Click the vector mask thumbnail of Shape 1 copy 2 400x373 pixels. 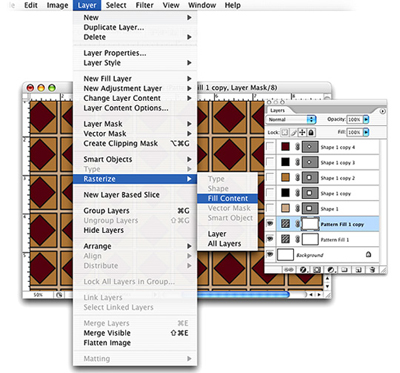point(310,178)
